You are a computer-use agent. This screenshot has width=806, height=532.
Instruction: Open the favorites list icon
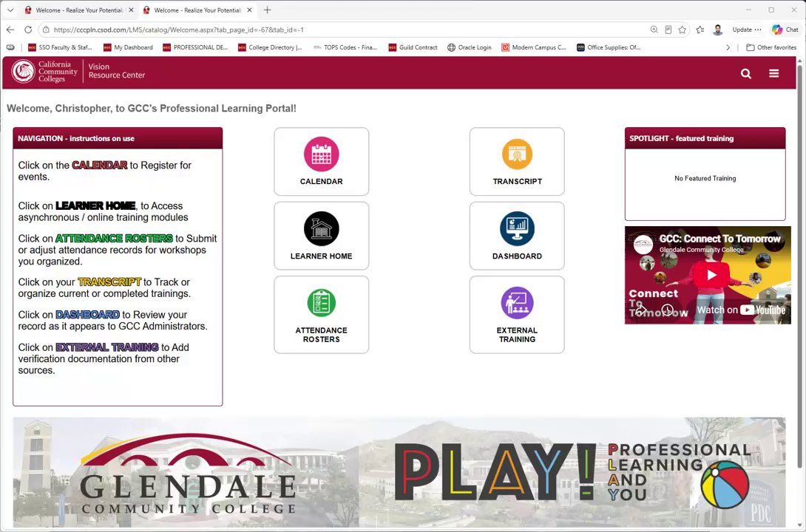tap(700, 30)
